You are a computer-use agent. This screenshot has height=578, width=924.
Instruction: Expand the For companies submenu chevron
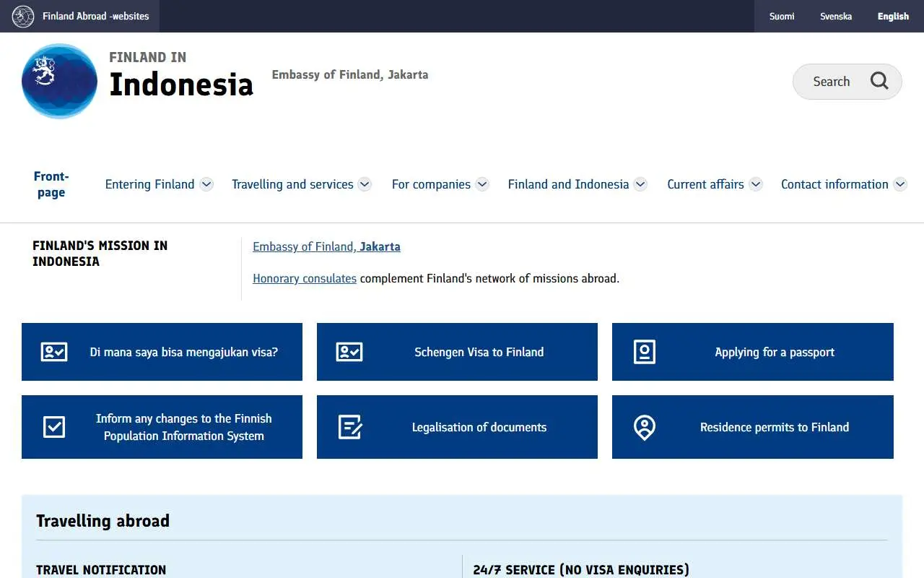coord(482,184)
